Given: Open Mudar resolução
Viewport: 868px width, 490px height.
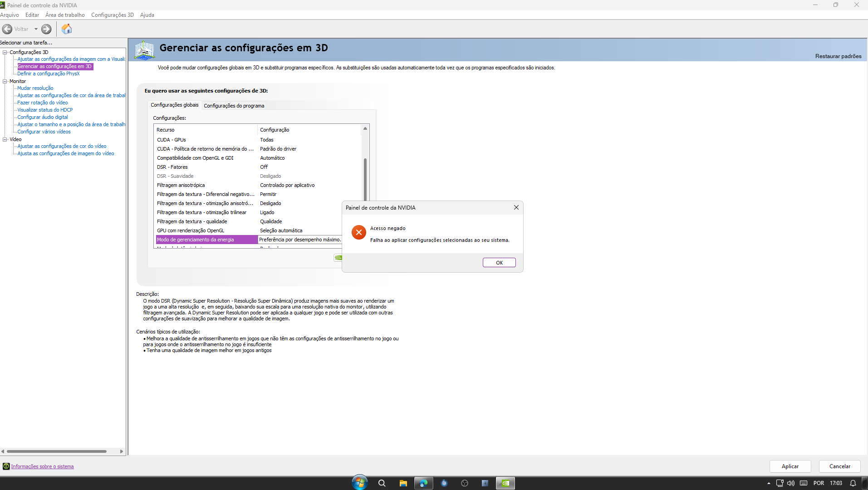Looking at the screenshot, I should [x=35, y=88].
